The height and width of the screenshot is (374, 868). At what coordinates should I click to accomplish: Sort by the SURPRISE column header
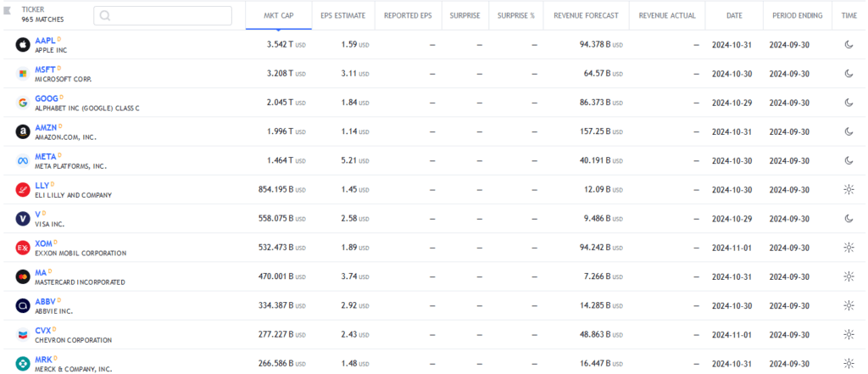(465, 15)
